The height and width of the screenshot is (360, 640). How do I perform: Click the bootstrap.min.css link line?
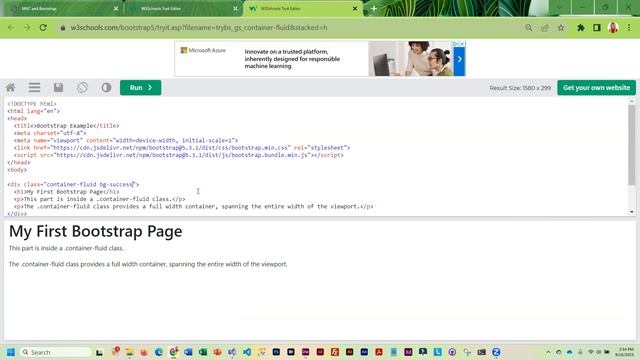coord(182,148)
